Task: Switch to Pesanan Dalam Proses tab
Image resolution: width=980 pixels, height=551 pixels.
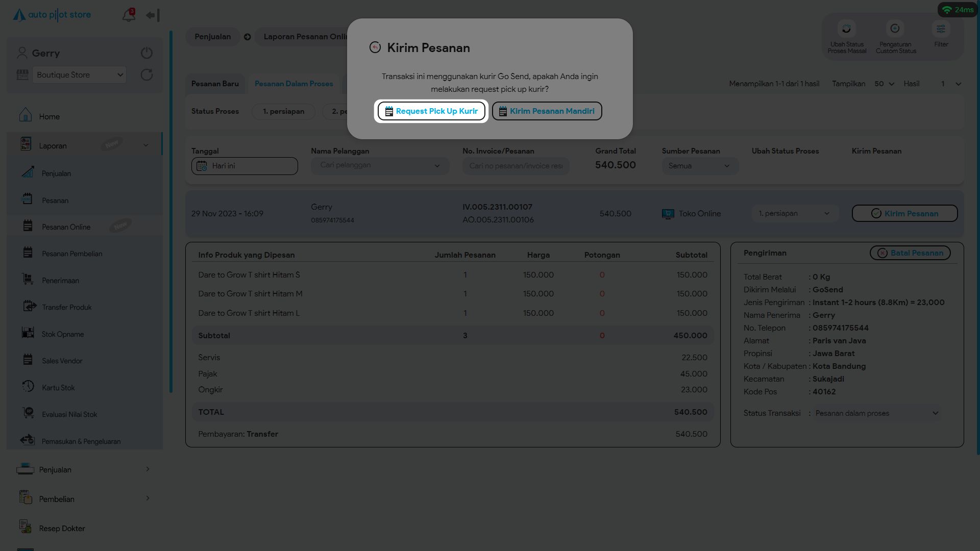Action: click(x=293, y=84)
